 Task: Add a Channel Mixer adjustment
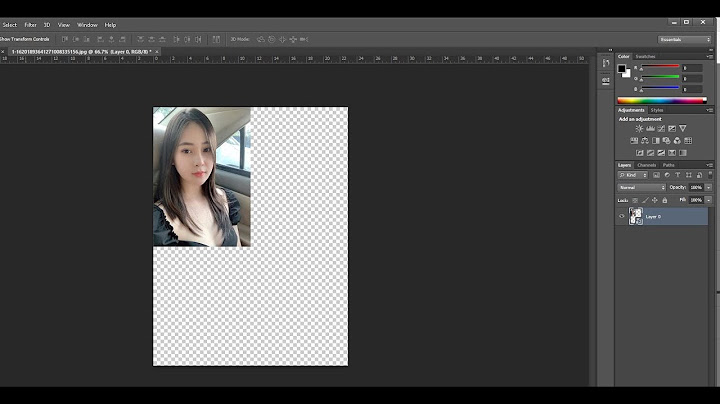click(x=677, y=140)
